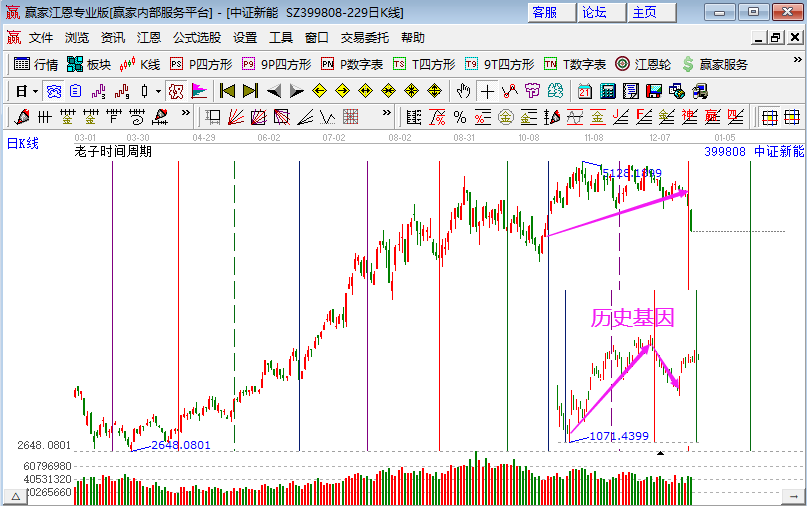Toggle the crosshair cursor tool
The width and height of the screenshot is (807, 506).
point(487,92)
